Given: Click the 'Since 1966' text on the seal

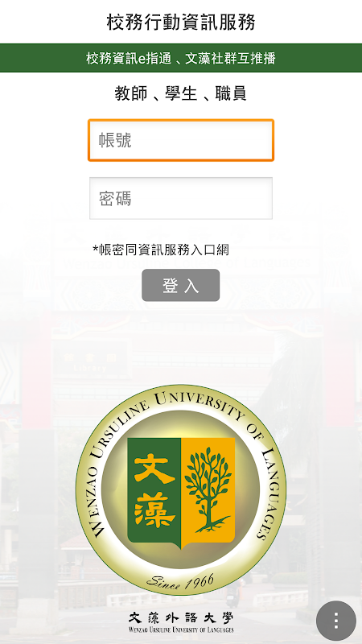Looking at the screenshot, I should coord(180,580).
